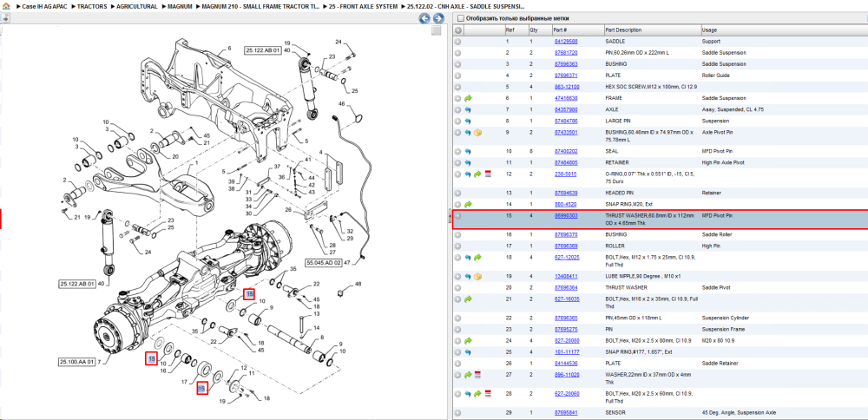Select 'HEADED PIN' description cell

(620, 194)
